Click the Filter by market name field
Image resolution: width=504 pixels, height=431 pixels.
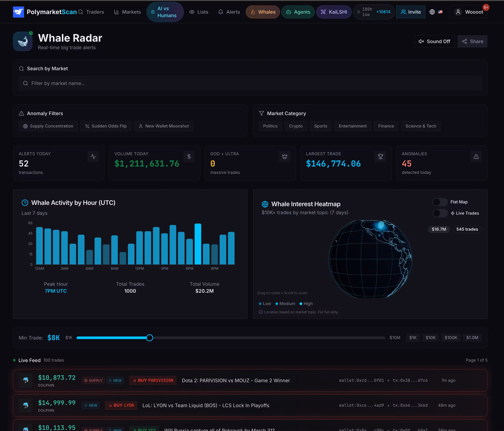point(250,83)
